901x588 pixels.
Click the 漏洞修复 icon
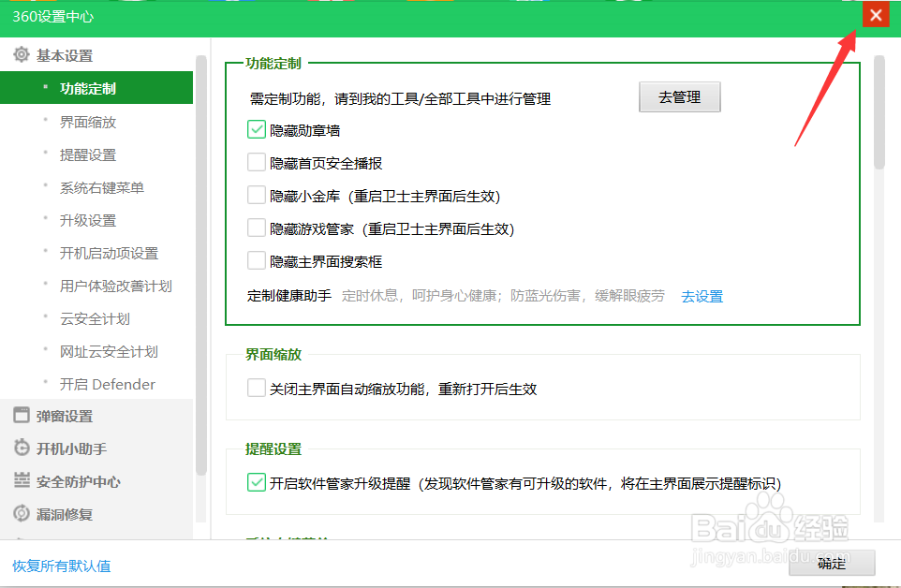22,513
